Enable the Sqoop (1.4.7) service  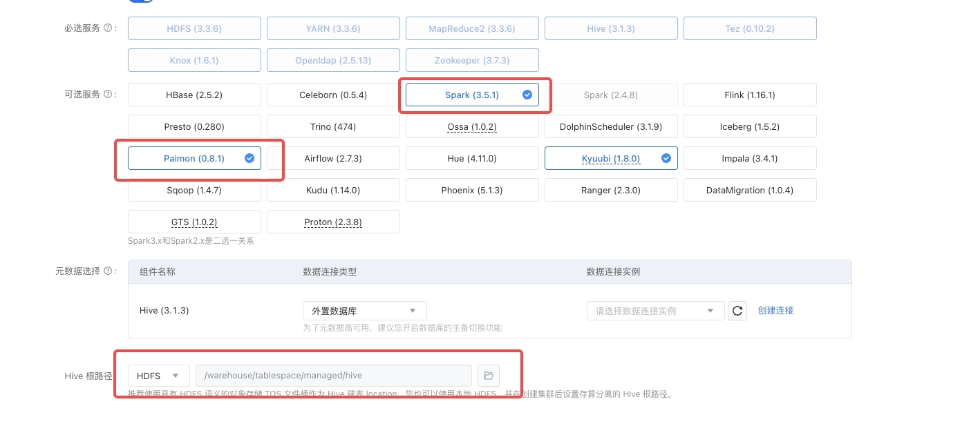pyautogui.click(x=194, y=190)
